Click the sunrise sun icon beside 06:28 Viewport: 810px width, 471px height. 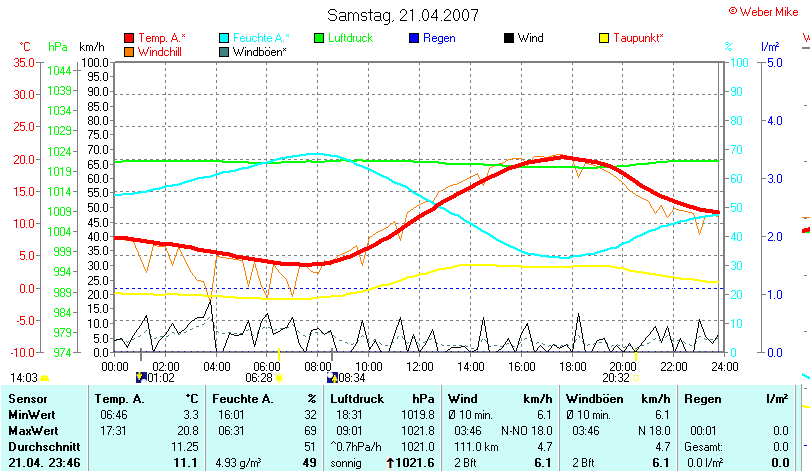[x=279, y=378]
